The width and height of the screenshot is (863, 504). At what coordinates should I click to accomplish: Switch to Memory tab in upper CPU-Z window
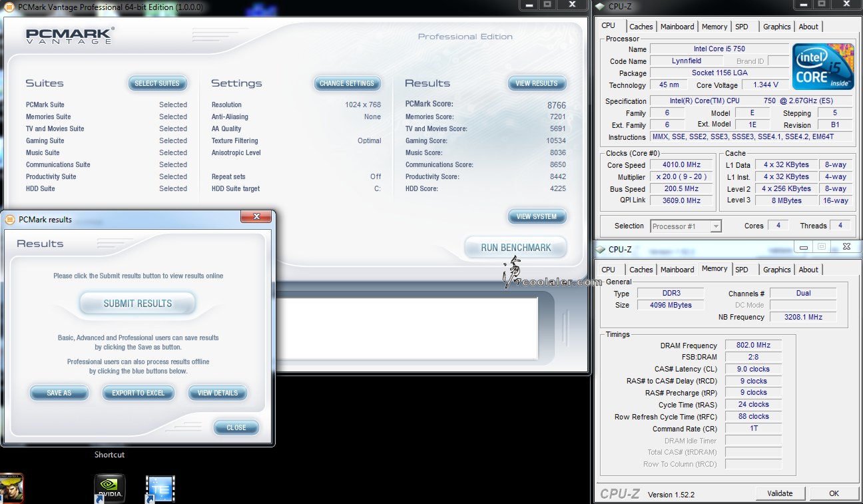(715, 27)
